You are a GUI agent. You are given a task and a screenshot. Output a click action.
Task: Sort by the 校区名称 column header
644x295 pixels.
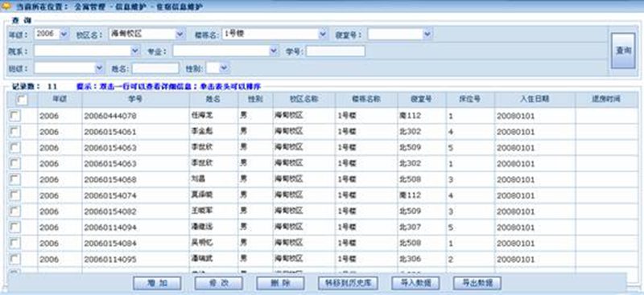point(304,100)
